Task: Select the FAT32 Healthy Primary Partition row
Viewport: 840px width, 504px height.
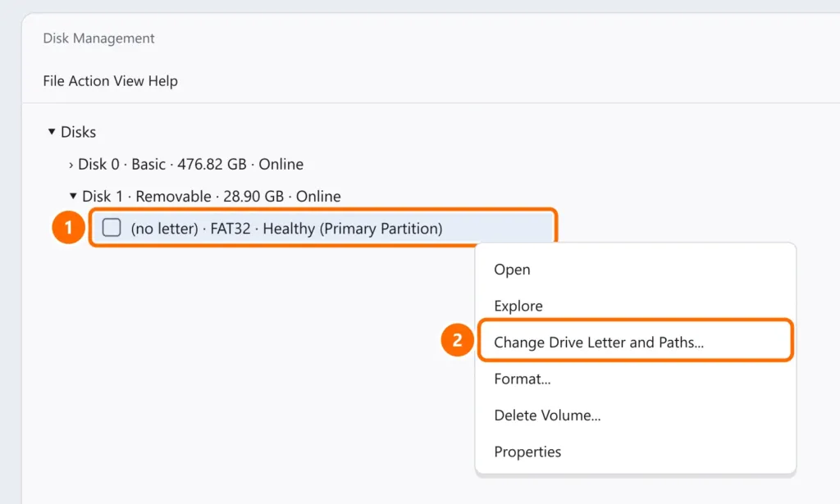Action: (323, 228)
